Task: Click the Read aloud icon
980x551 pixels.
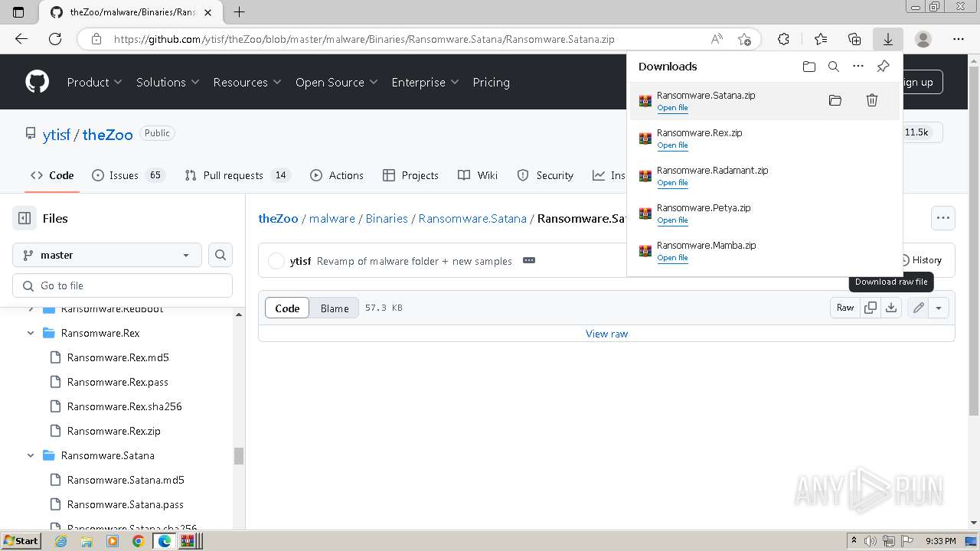Action: (717, 39)
